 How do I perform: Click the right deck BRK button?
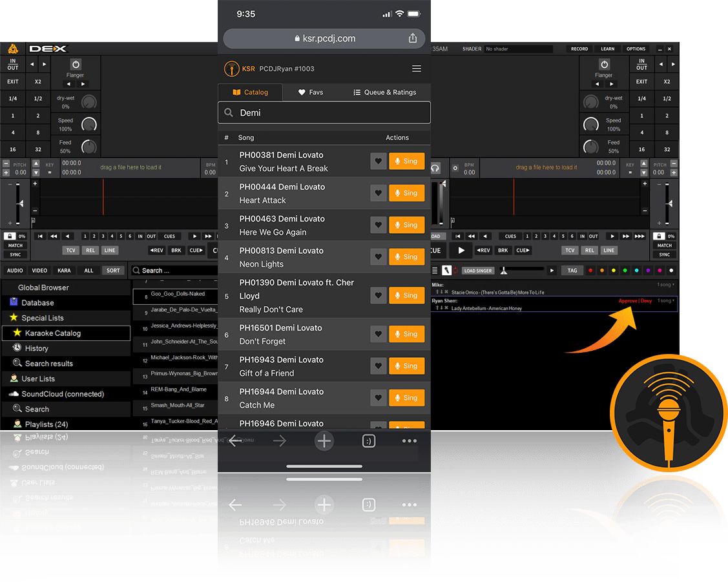tap(503, 250)
